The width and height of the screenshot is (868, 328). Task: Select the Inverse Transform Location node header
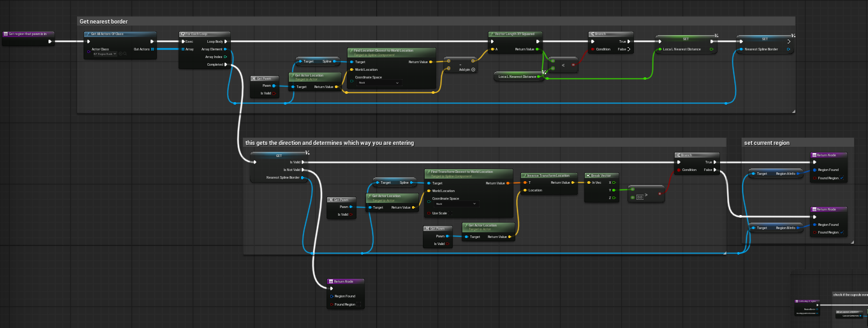pyautogui.click(x=545, y=175)
